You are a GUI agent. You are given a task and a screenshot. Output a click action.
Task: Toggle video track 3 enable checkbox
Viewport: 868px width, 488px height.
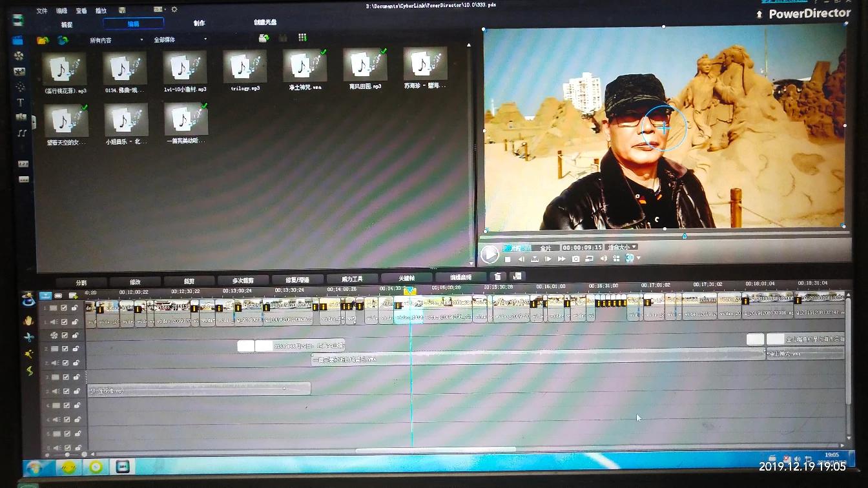(65, 377)
